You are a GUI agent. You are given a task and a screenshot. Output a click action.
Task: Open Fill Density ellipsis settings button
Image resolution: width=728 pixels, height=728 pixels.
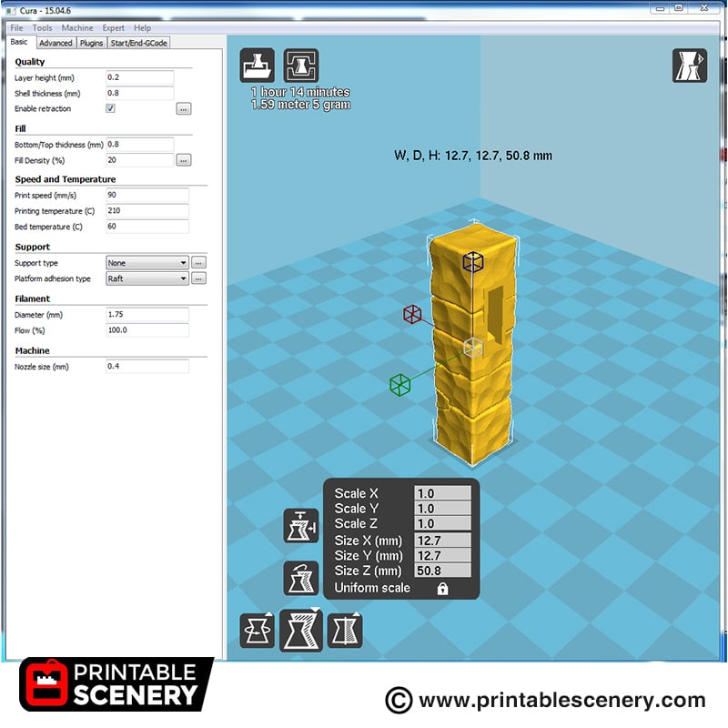(x=184, y=161)
